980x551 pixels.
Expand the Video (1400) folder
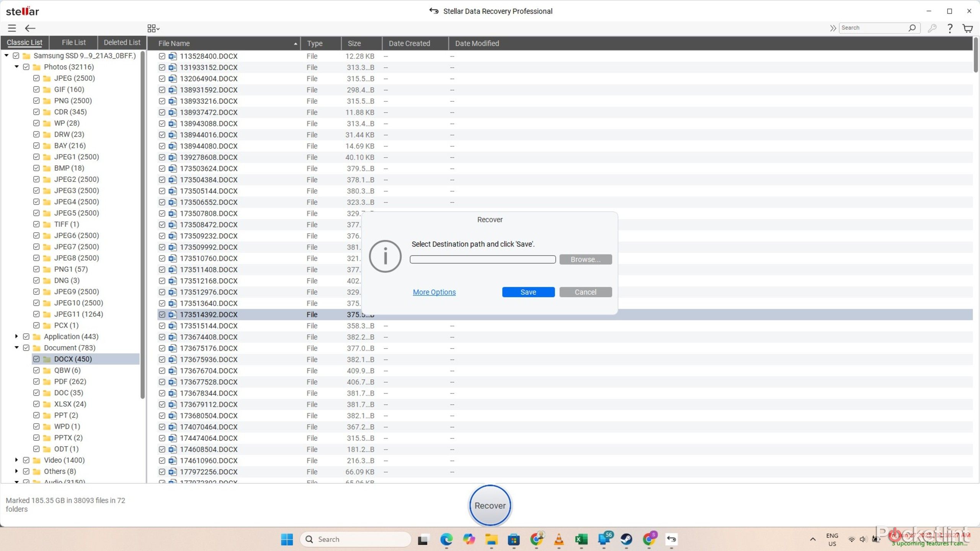(16, 460)
